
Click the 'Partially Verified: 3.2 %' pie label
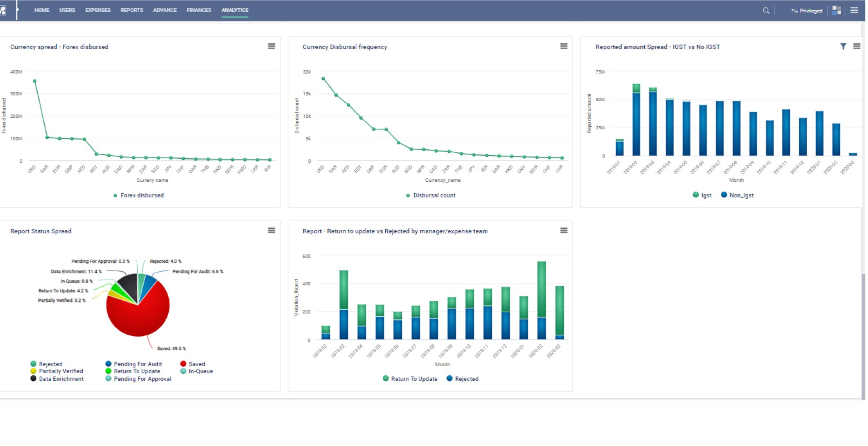tap(62, 300)
